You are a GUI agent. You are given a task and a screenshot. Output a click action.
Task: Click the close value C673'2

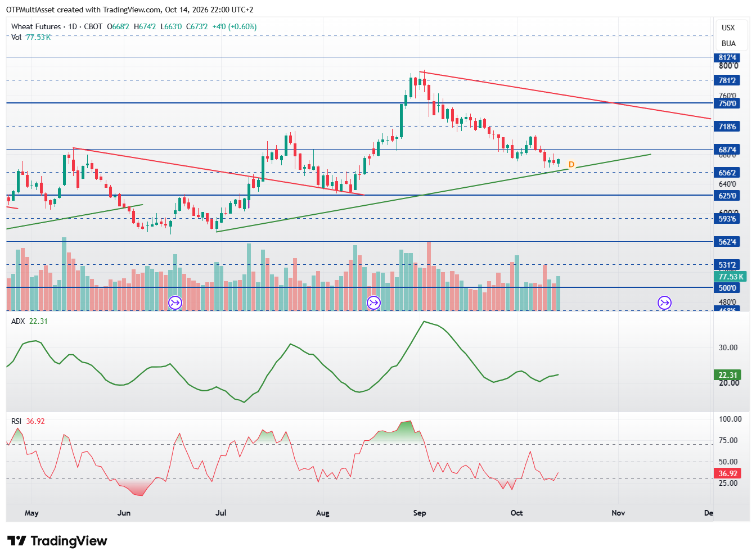[197, 26]
